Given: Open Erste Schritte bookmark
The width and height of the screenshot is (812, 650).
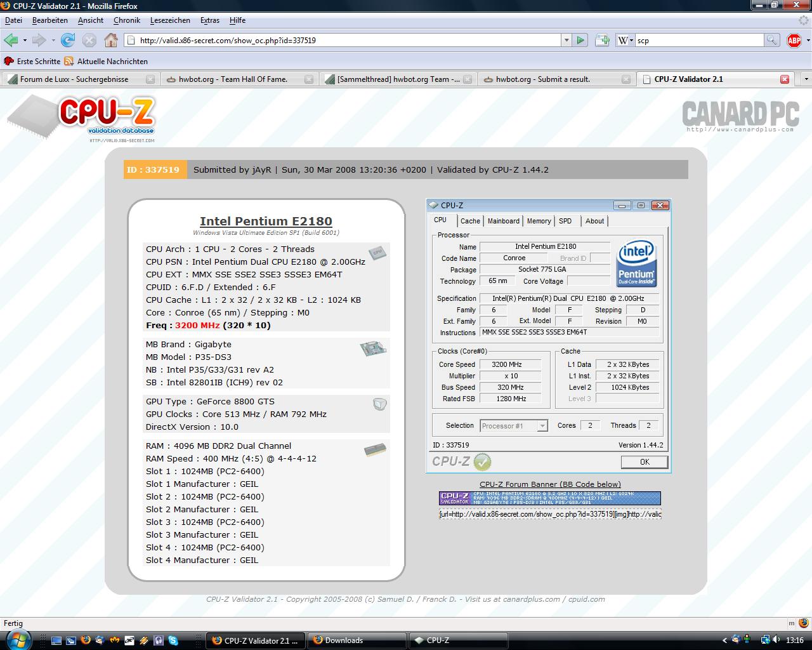Looking at the screenshot, I should 32,62.
